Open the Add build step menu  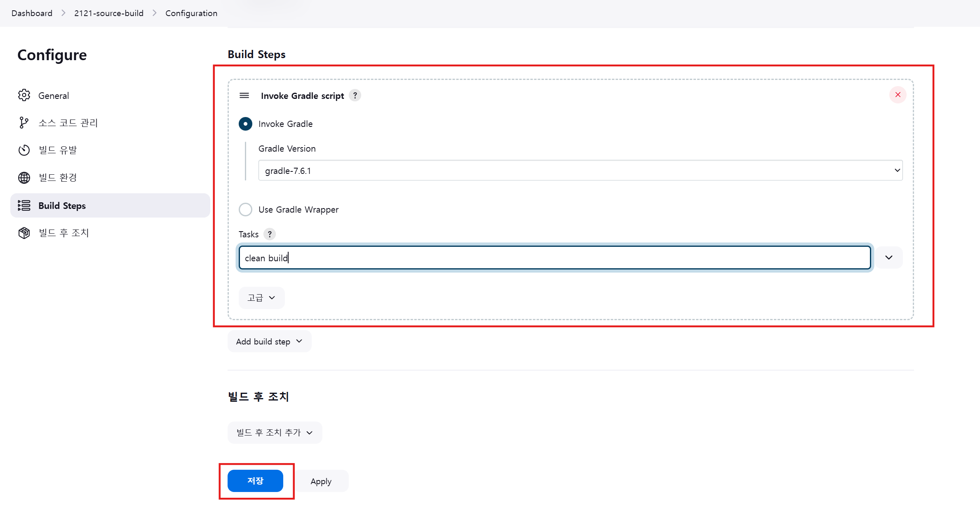[x=269, y=341]
